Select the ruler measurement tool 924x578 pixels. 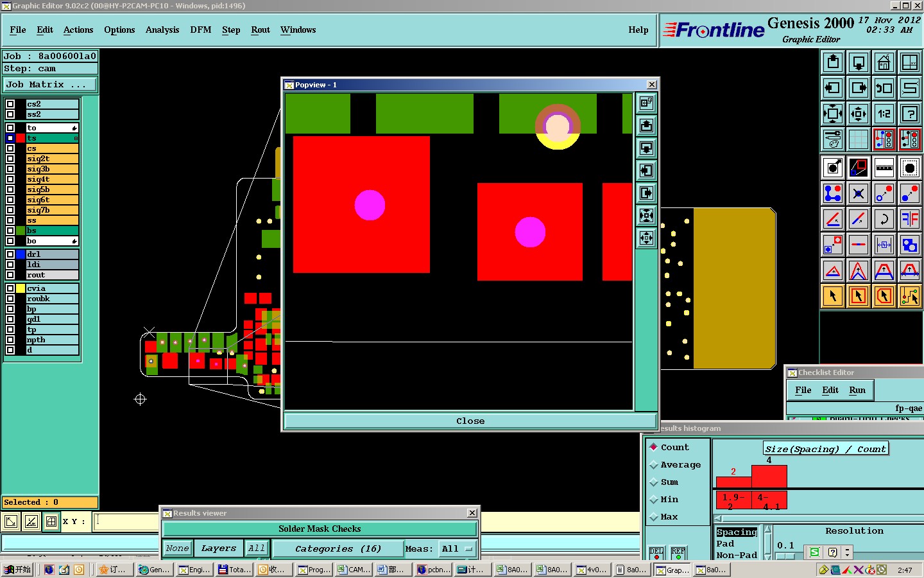[884, 168]
